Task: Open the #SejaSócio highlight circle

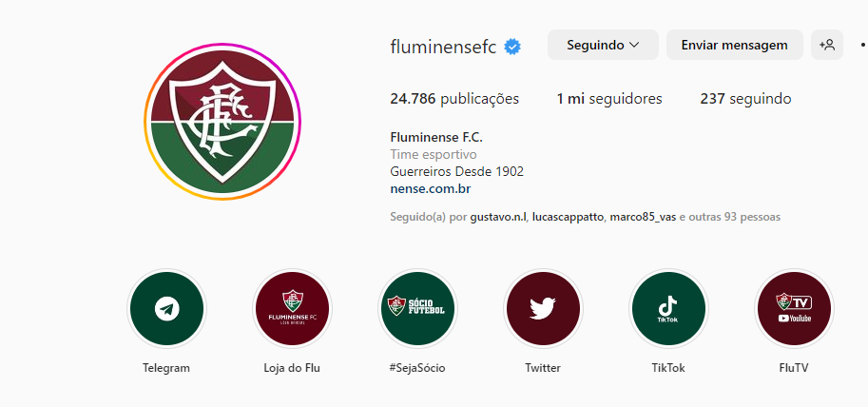Action: pyautogui.click(x=417, y=308)
